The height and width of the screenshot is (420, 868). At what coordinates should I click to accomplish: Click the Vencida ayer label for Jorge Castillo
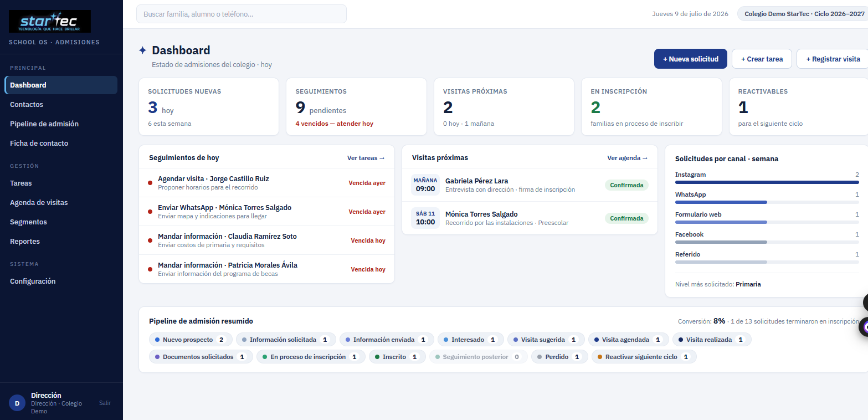pos(367,183)
